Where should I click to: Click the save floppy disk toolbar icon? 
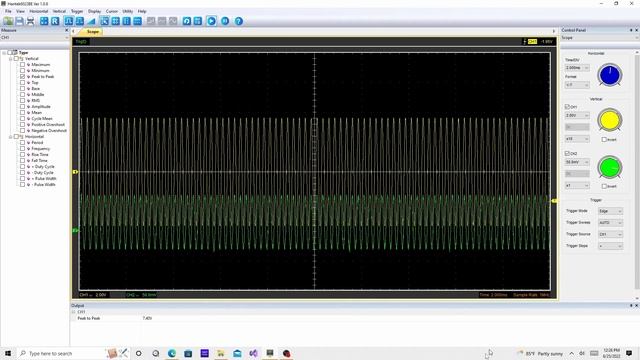(x=20, y=21)
